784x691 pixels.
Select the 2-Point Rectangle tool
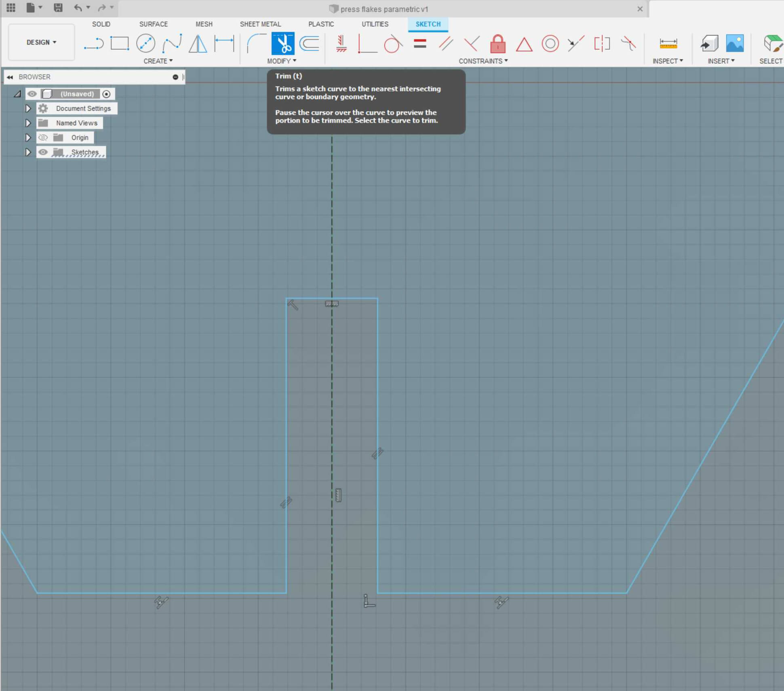120,43
